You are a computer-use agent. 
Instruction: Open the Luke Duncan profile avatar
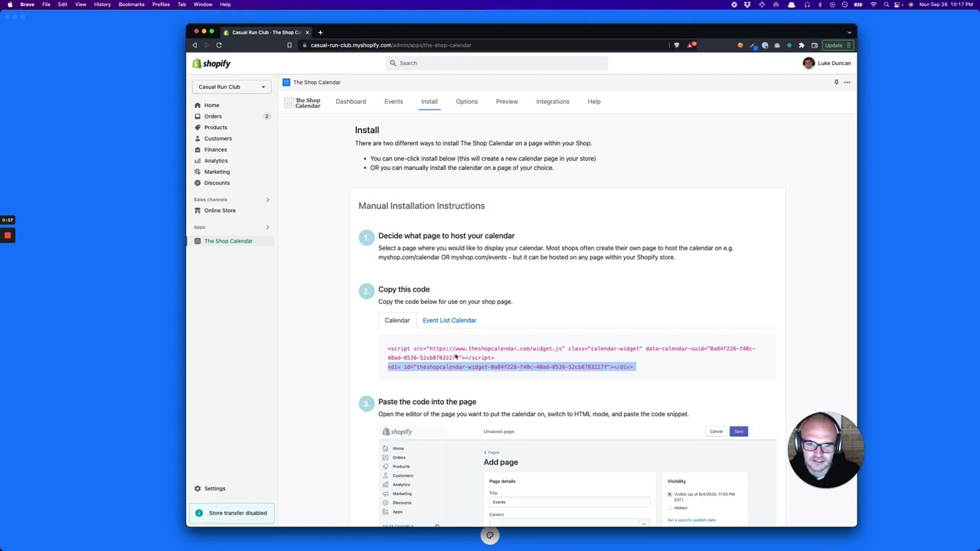[808, 64]
